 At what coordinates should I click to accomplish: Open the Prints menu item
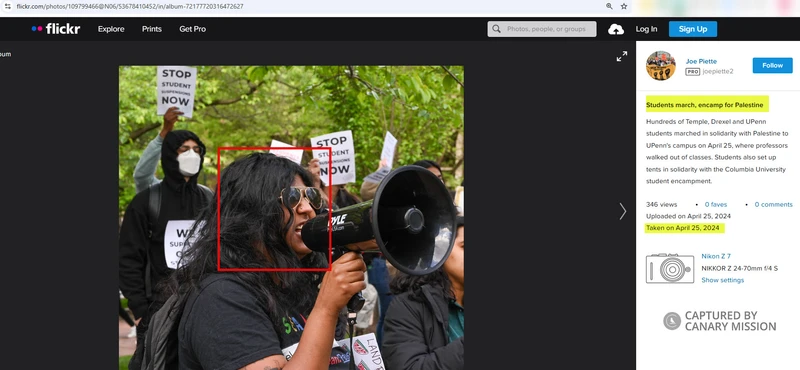[152, 29]
